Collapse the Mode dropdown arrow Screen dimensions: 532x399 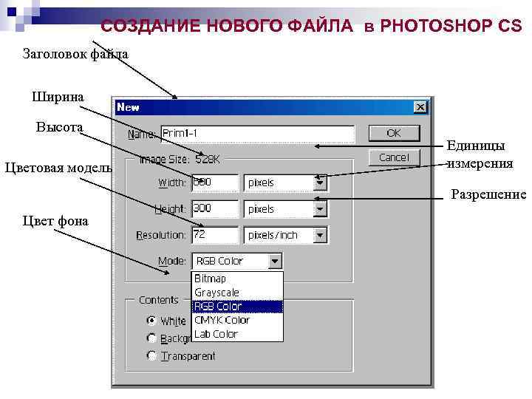(275, 262)
